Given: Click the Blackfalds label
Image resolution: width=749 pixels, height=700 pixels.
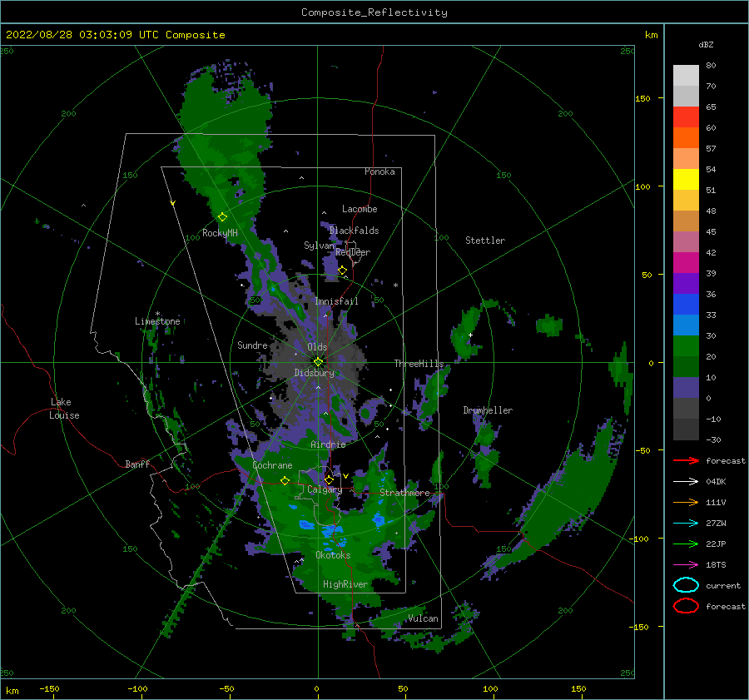Looking at the screenshot, I should coord(354,231).
